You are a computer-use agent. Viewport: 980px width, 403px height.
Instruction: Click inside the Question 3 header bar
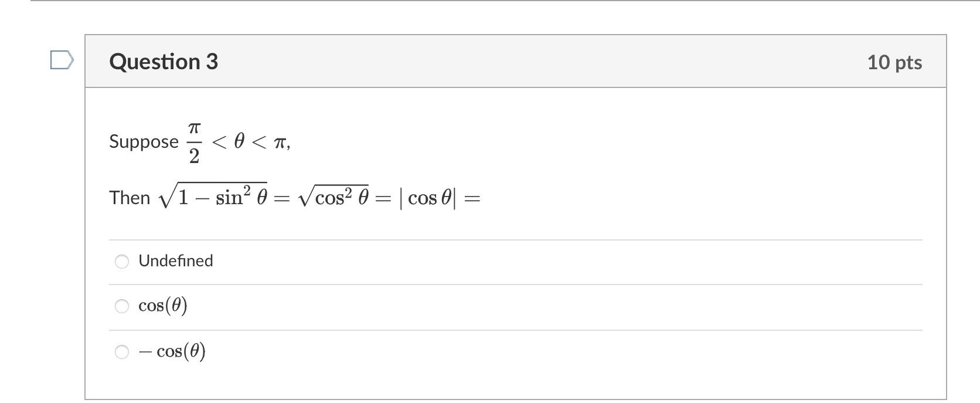pyautogui.click(x=469, y=61)
